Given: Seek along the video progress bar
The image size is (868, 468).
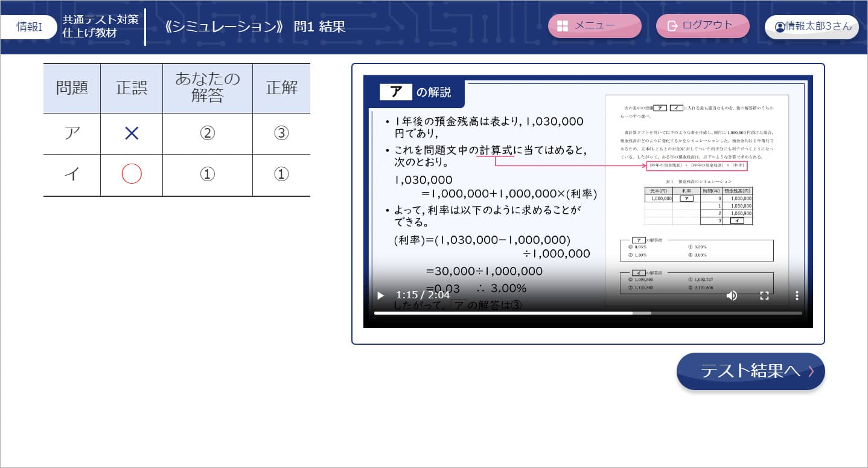Looking at the screenshot, I should pos(588,313).
